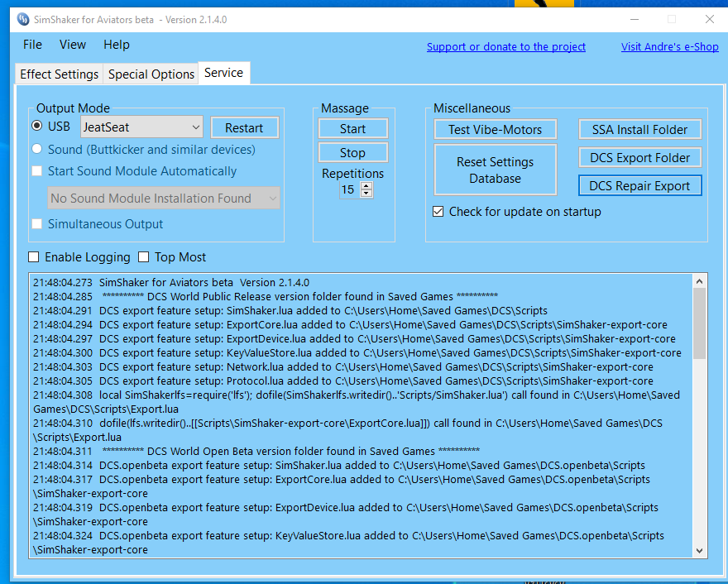728x584 pixels.
Task: Click the log vertical scrollbar thumb
Action: (x=700, y=323)
